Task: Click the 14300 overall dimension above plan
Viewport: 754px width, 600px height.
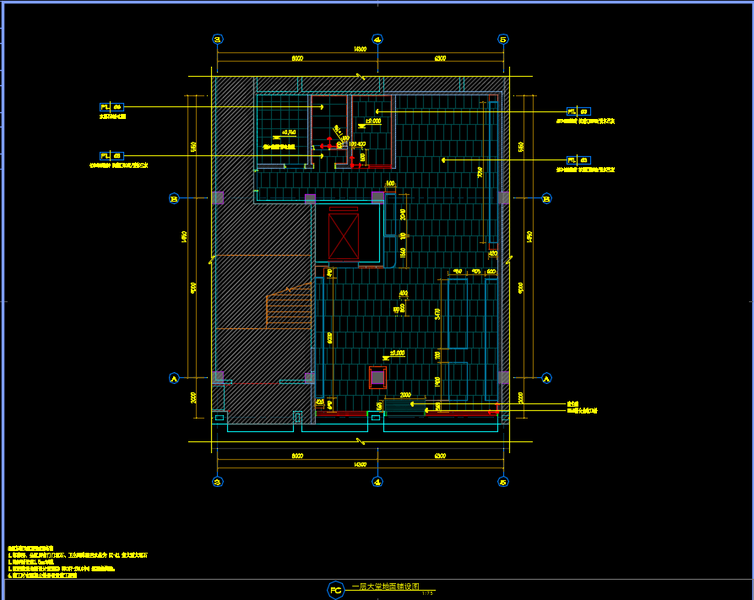Action: (x=360, y=49)
